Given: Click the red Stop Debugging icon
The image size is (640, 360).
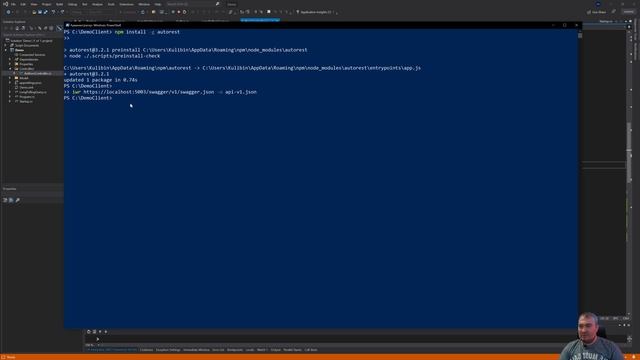Looking at the screenshot, I should coord(179,12).
